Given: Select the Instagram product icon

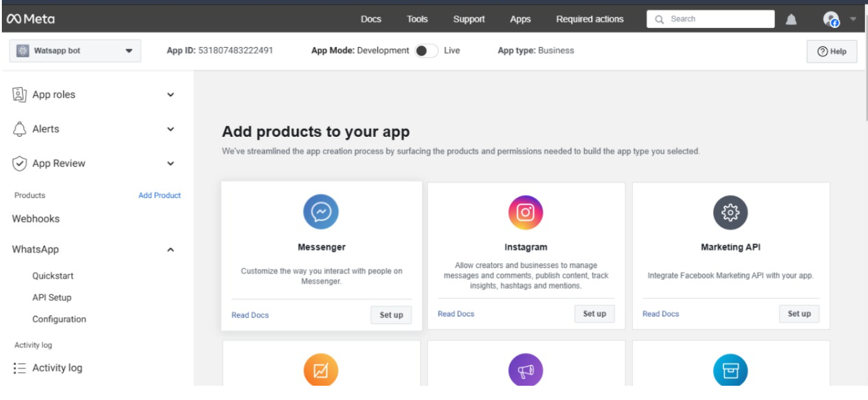Looking at the screenshot, I should [525, 211].
